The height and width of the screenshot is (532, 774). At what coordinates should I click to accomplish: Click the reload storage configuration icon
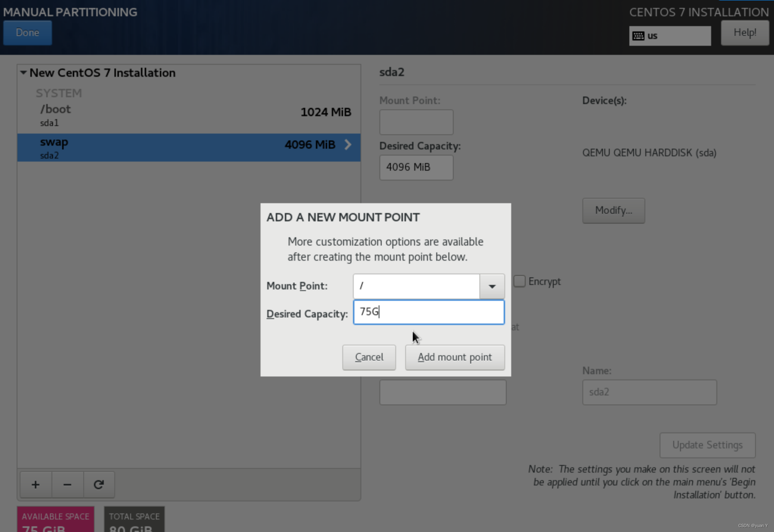(x=99, y=484)
